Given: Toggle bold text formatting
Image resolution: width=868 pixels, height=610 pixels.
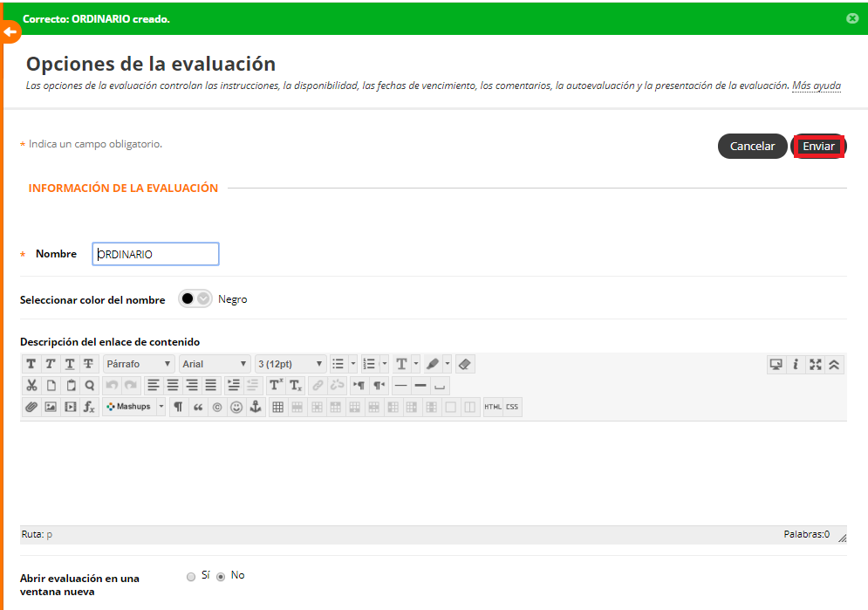Looking at the screenshot, I should [x=31, y=364].
